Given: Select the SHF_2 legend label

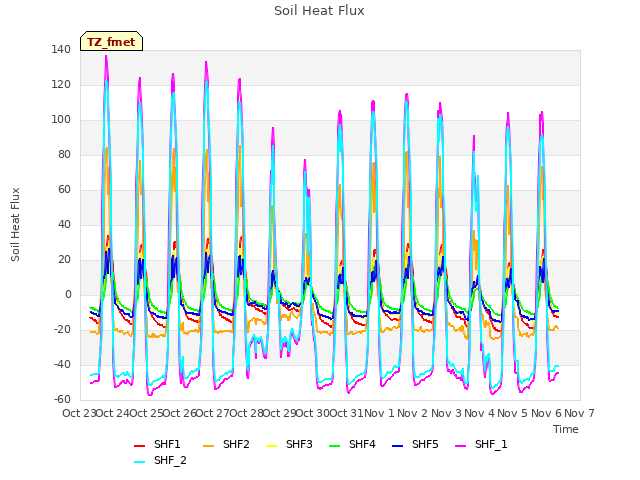Looking at the screenshot, I should tap(170, 460).
